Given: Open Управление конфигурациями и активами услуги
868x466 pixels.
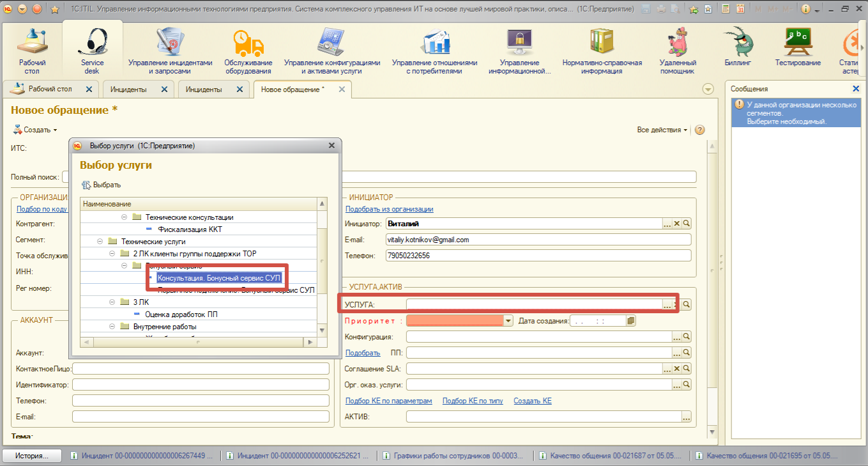Looking at the screenshot, I should [x=332, y=51].
